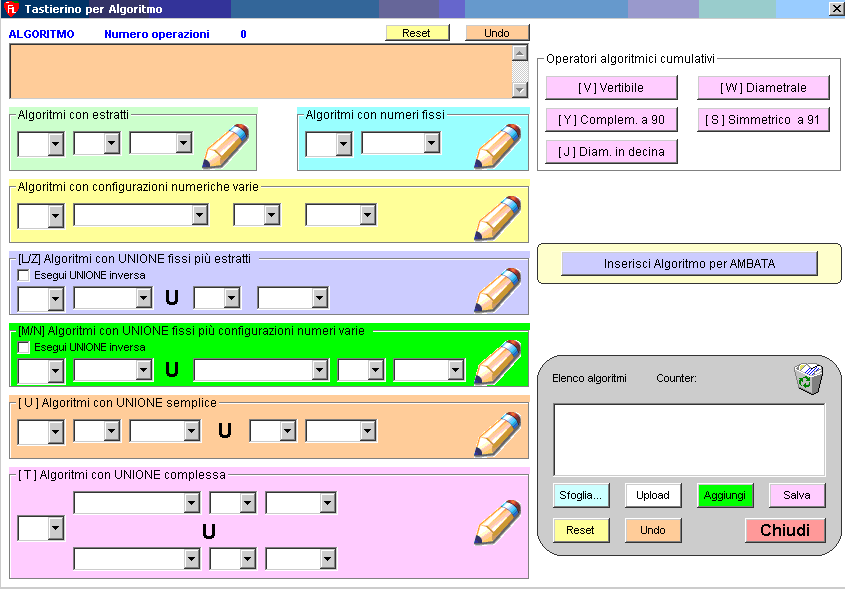Click pencil icon in Algoritmi con numeri fissi
845x589 pixels.
point(498,146)
